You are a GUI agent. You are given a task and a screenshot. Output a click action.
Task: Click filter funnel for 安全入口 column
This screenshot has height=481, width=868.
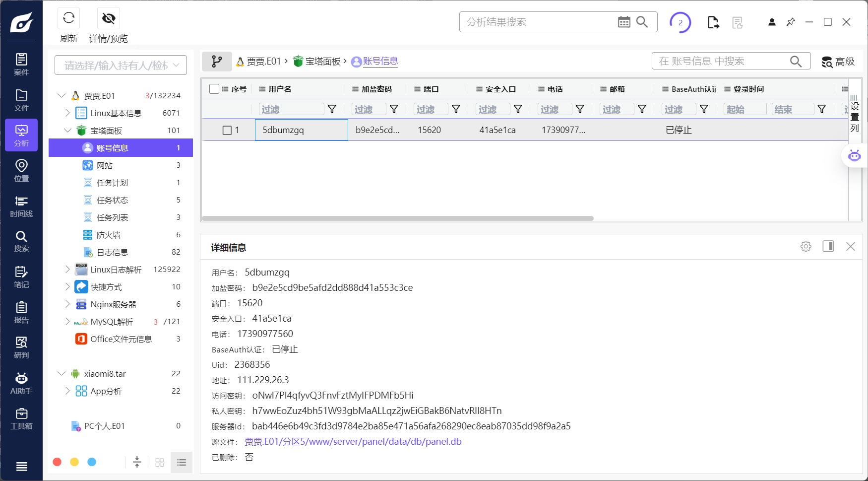click(518, 109)
